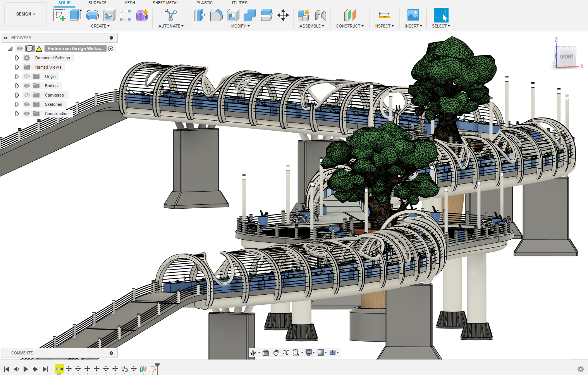The width and height of the screenshot is (588, 375).
Task: Expand the Construction folder in the browser
Action: point(17,113)
